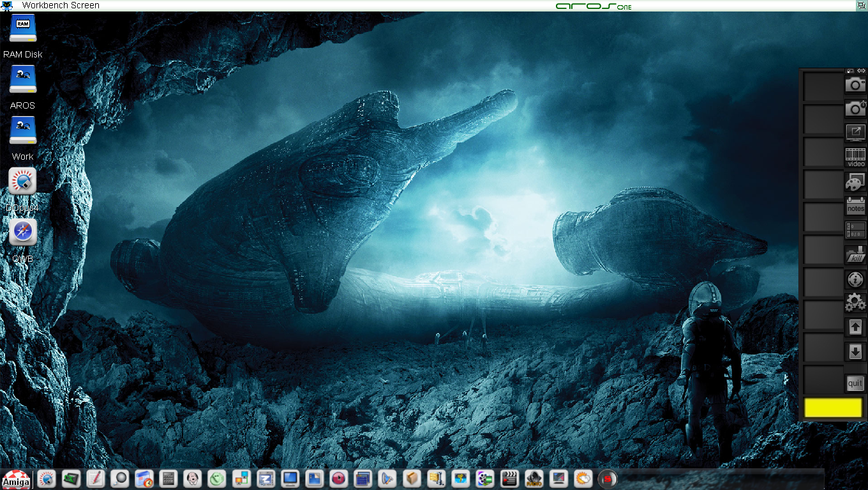Open the RAM Disk desktop icon
Screen dimensions: 868x490
(x=23, y=29)
